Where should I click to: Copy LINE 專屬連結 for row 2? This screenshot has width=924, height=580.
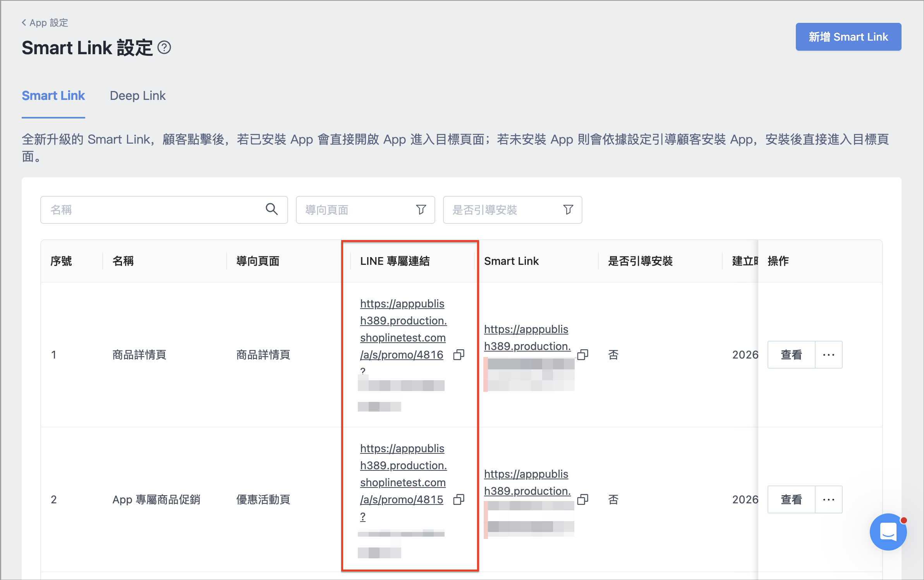click(459, 499)
